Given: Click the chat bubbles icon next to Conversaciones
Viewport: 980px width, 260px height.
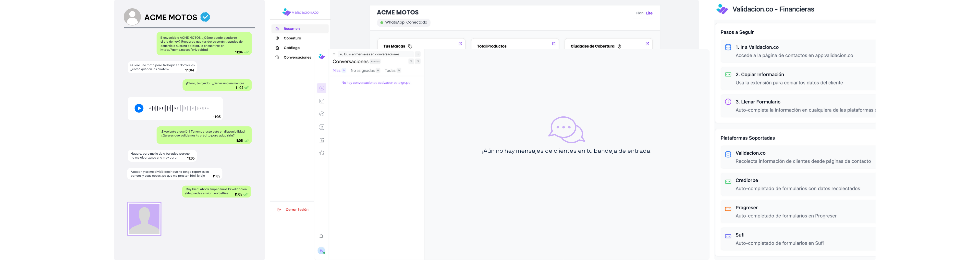Looking at the screenshot, I should (x=277, y=57).
